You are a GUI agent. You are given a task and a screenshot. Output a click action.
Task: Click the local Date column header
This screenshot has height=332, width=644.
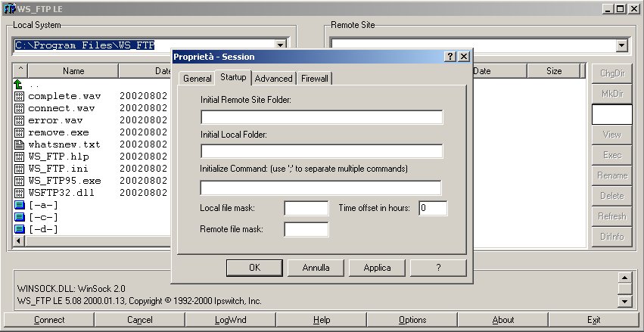pos(145,71)
